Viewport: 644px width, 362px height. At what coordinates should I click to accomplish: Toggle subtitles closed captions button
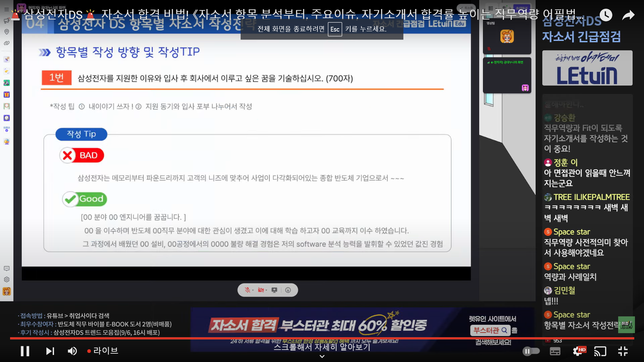click(x=555, y=351)
